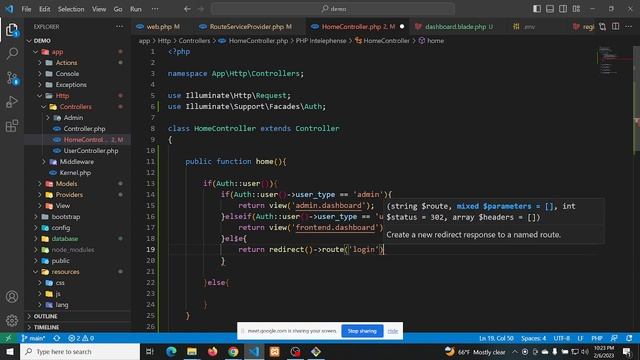Open editor More Actions ellipsis
This screenshot has width=640, height=360.
tap(629, 27)
